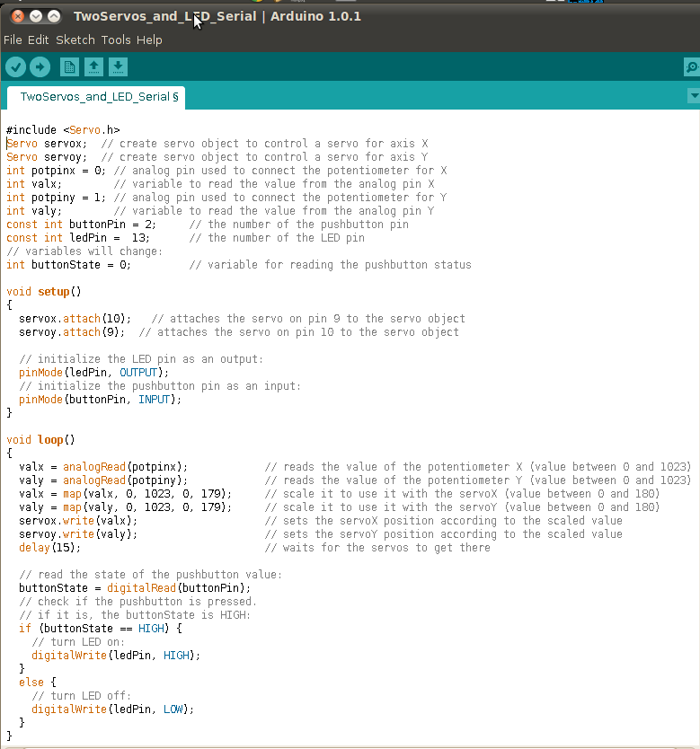
Task: Open the Serial Monitor icon
Action: [x=692, y=66]
